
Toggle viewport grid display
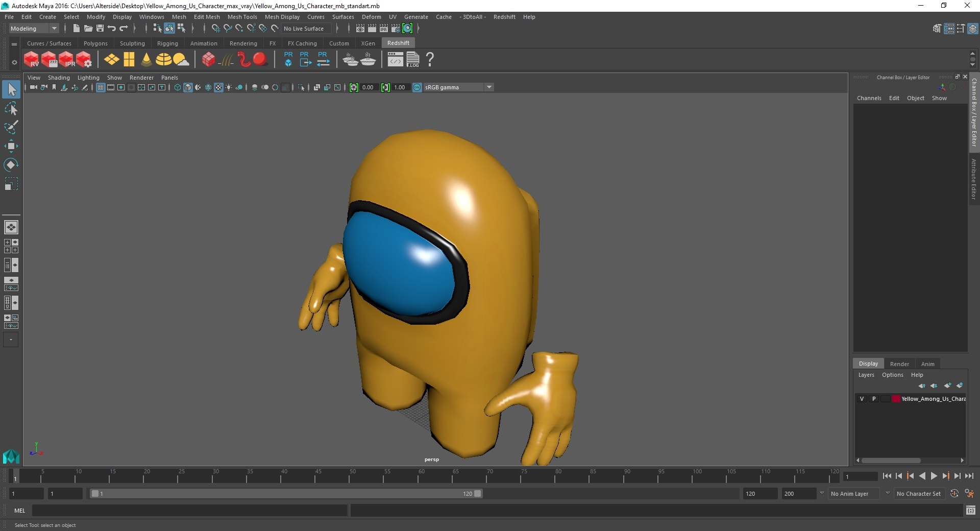(101, 87)
